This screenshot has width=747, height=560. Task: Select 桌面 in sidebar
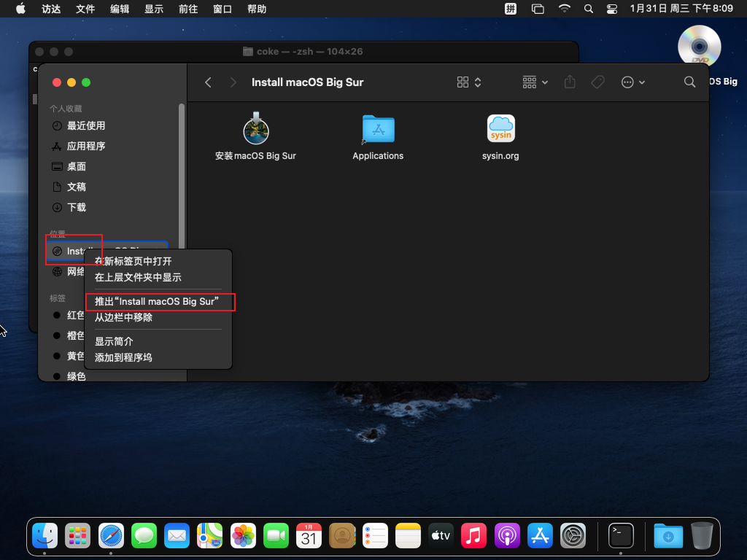(69, 167)
